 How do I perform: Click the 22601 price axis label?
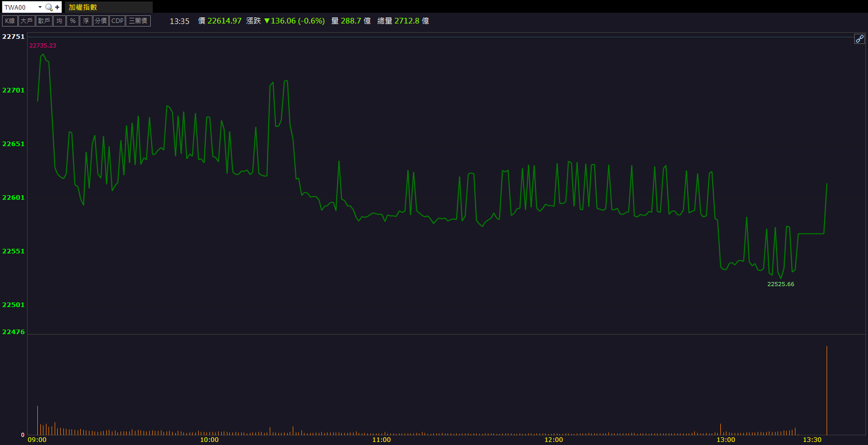(x=13, y=198)
